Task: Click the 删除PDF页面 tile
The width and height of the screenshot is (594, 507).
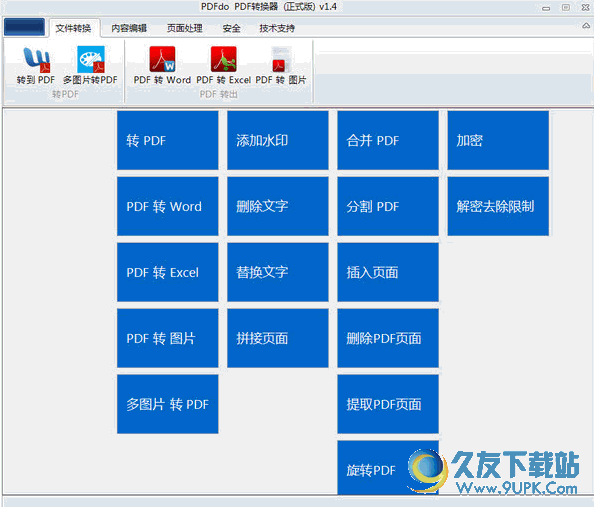Action: tap(388, 338)
